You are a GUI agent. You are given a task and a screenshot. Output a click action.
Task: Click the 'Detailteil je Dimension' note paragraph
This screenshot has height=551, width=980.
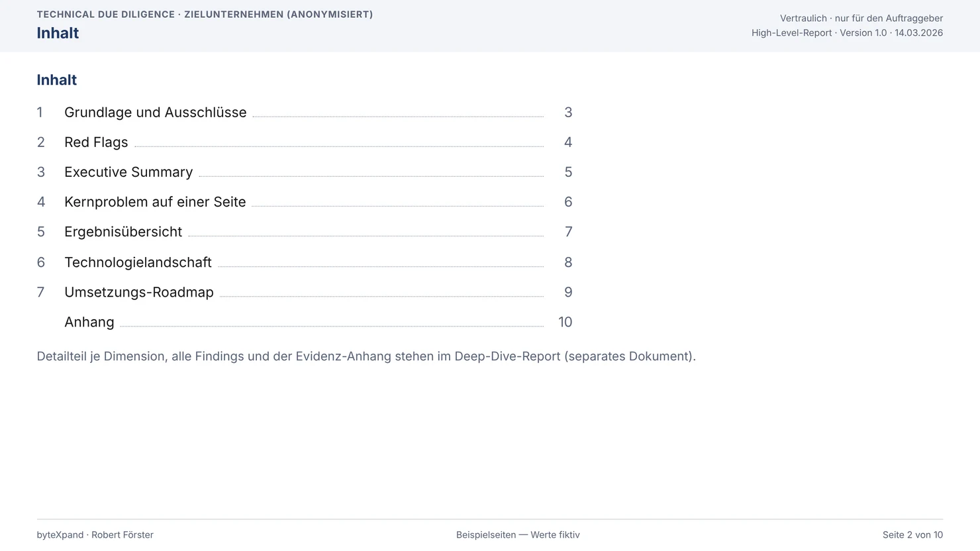(366, 356)
